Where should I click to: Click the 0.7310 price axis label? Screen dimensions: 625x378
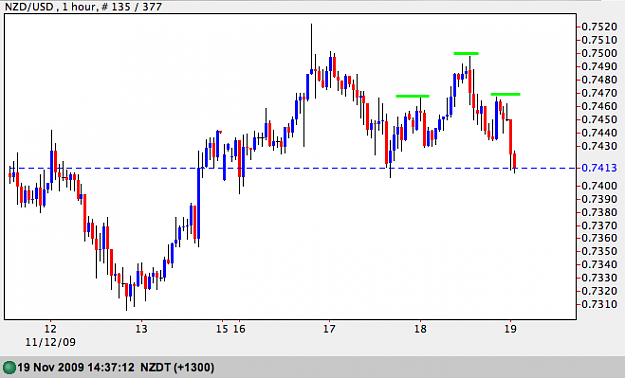pyautogui.click(x=599, y=304)
